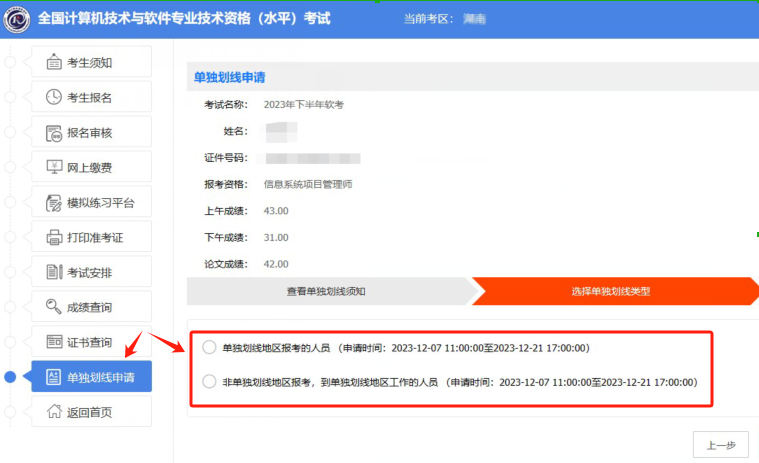Viewport: 759px width, 463px height.
Task: Click the 当前考区 region label
Action: point(430,19)
